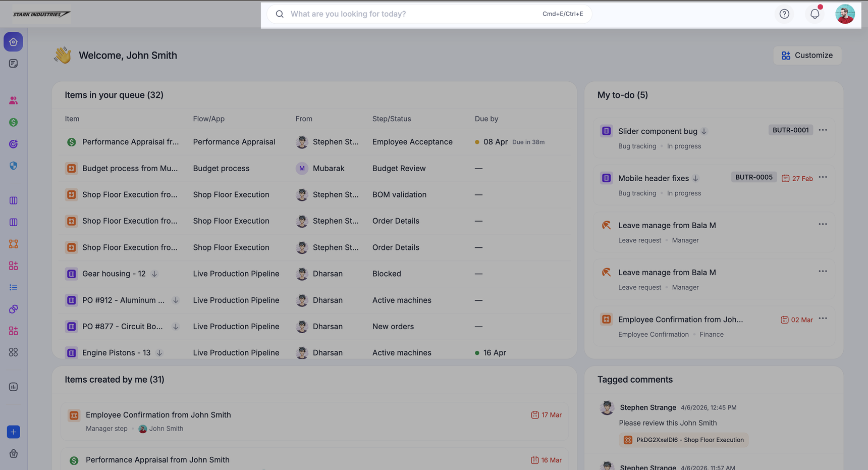The height and width of the screenshot is (470, 868).
Task: Open options menu for Slider component bug
Action: [823, 130]
